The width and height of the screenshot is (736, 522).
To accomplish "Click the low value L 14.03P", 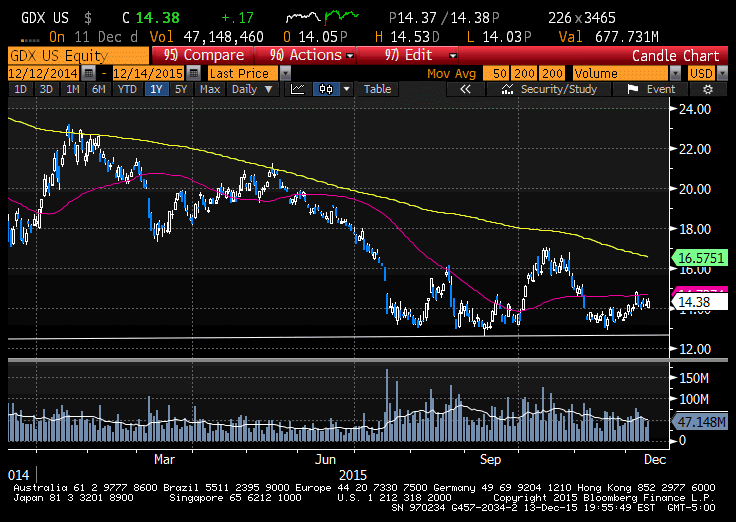I will 499,37.
